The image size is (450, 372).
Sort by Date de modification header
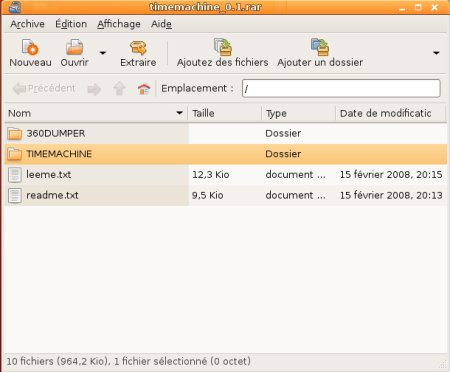[x=390, y=113]
